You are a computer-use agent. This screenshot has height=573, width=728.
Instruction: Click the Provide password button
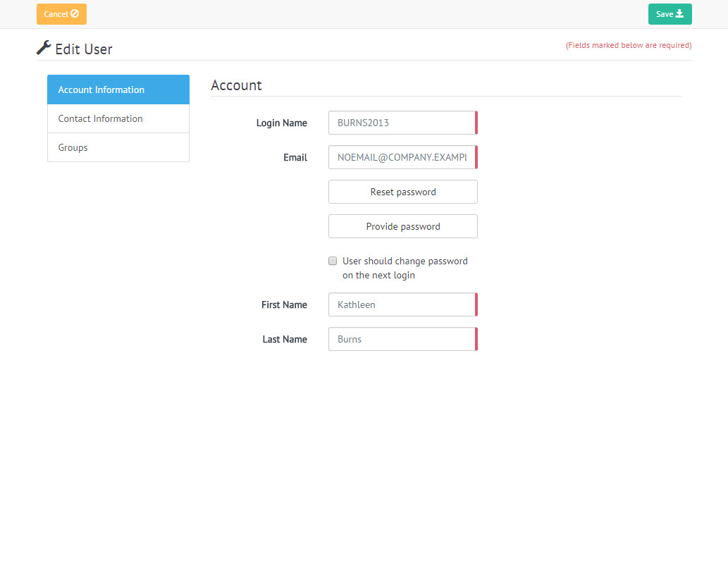click(x=402, y=226)
